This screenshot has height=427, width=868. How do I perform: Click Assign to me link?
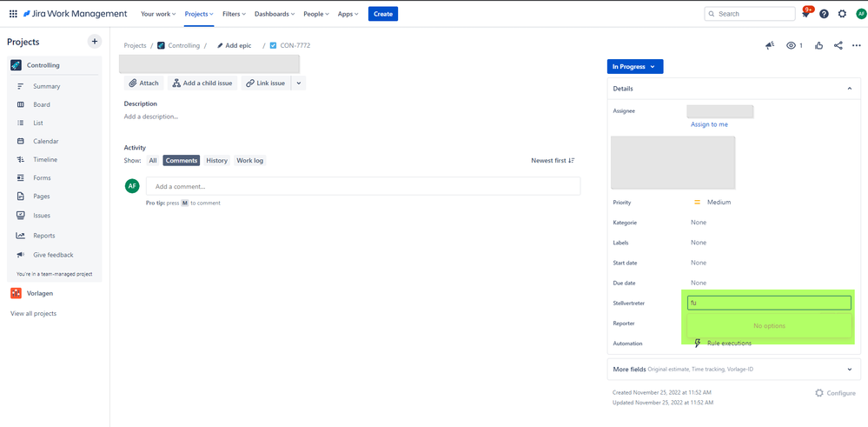709,124
